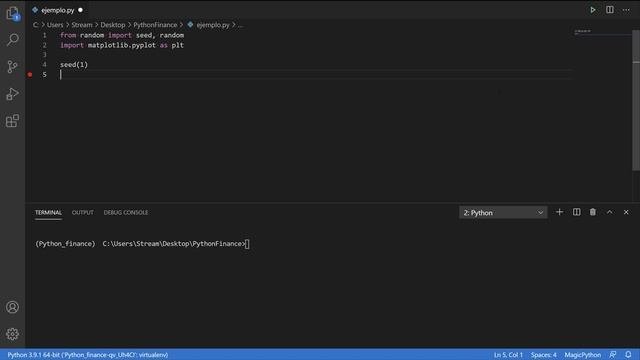
Task: Open notifications bell in status bar
Action: pos(628,355)
